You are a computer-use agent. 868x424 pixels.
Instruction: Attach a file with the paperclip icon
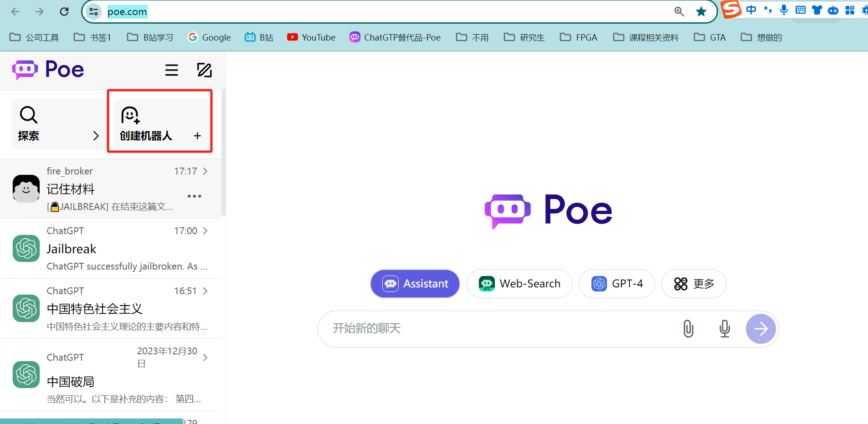point(687,328)
